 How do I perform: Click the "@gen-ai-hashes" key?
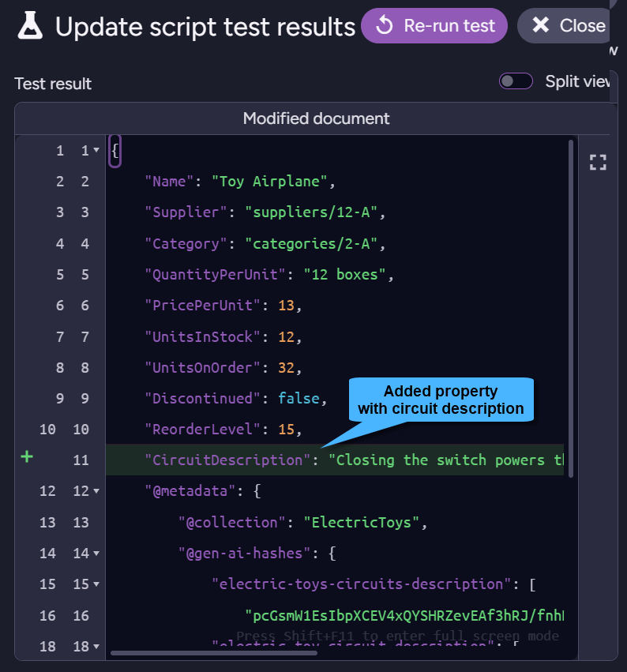(x=244, y=554)
